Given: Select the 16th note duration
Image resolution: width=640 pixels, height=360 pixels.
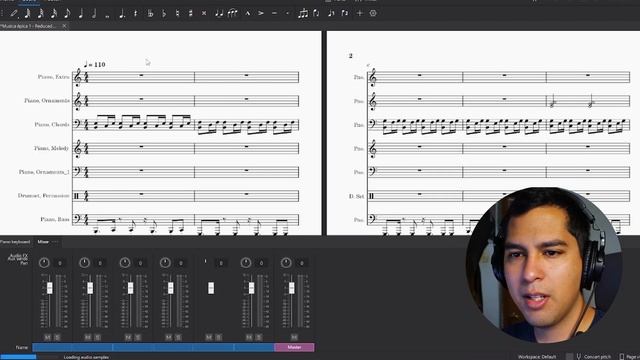Looking at the screenshot, I should point(54,13).
